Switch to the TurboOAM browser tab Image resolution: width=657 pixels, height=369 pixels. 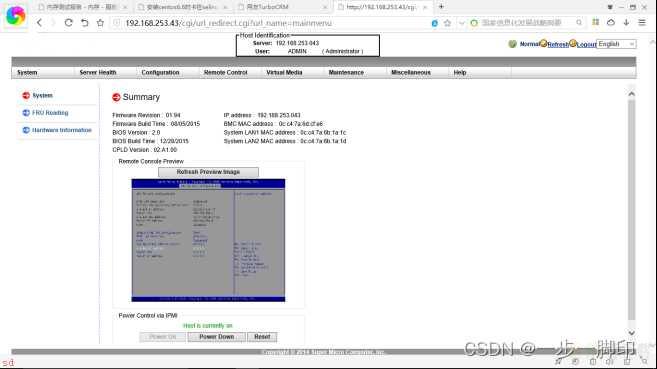282,7
